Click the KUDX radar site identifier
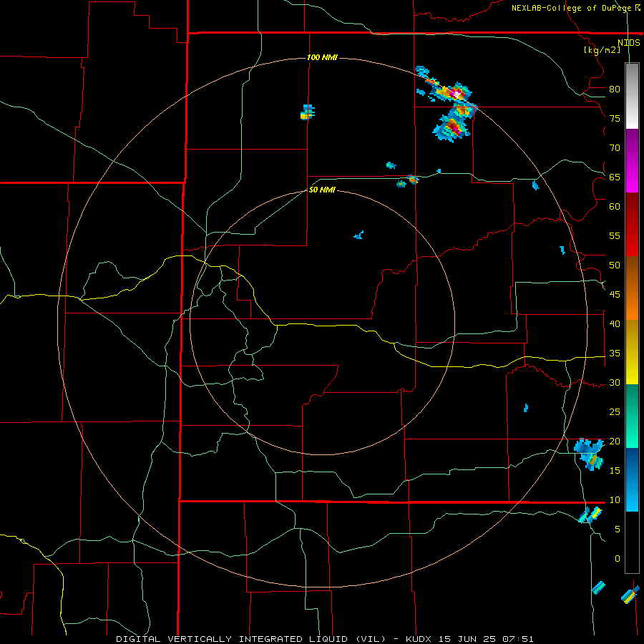Image resolution: width=644 pixels, height=644 pixels. coord(419,639)
